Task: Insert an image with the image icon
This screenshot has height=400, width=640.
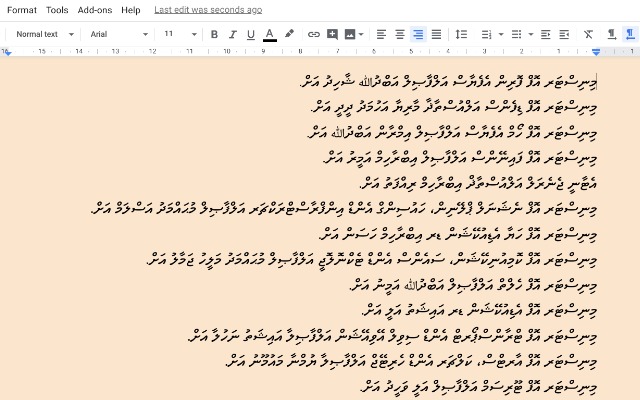Action: coord(350,34)
